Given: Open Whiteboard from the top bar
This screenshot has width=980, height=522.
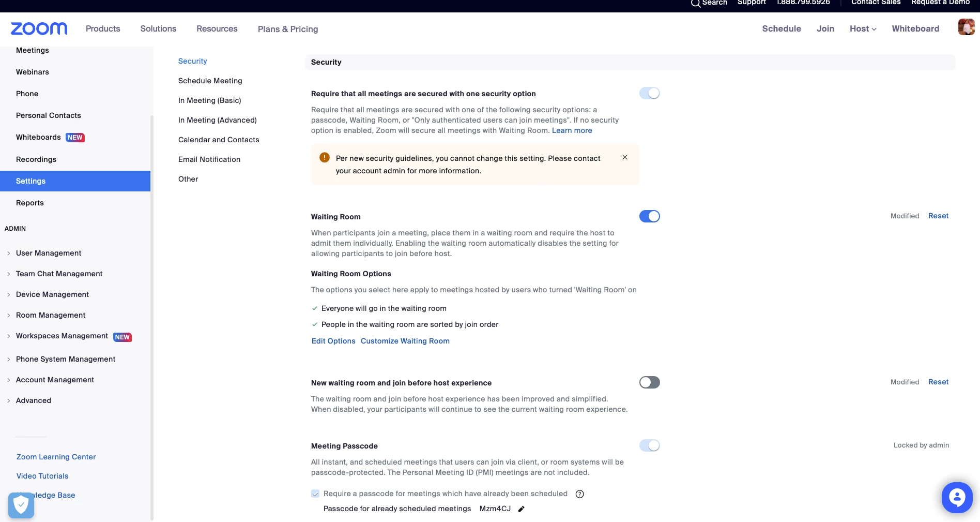Looking at the screenshot, I should click(915, 28).
